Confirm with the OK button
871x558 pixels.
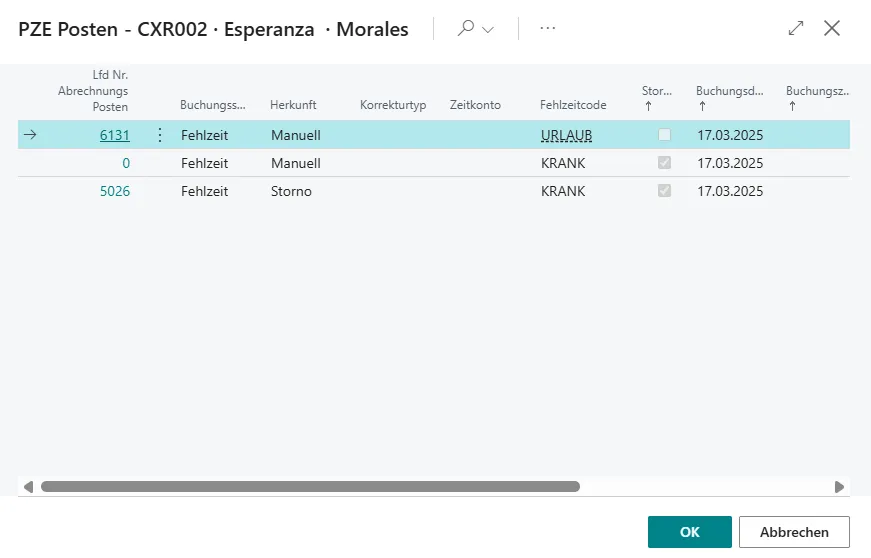click(x=689, y=532)
